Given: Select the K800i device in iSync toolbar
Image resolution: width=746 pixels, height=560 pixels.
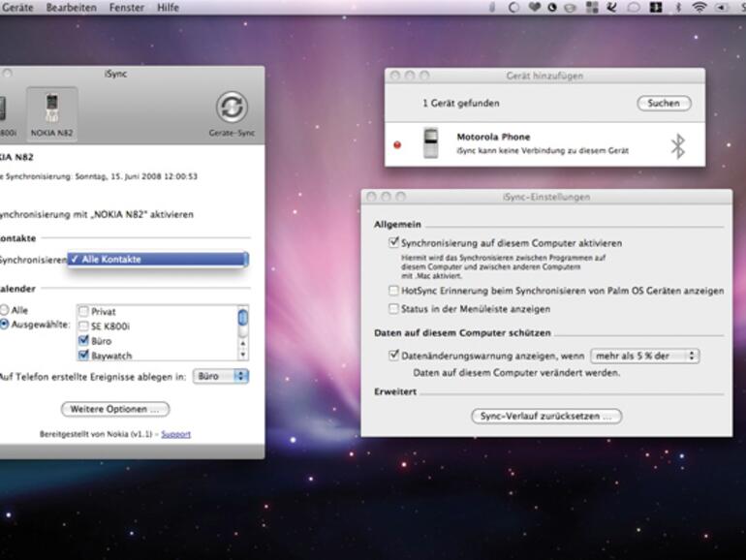Looking at the screenshot, I should click(x=5, y=111).
